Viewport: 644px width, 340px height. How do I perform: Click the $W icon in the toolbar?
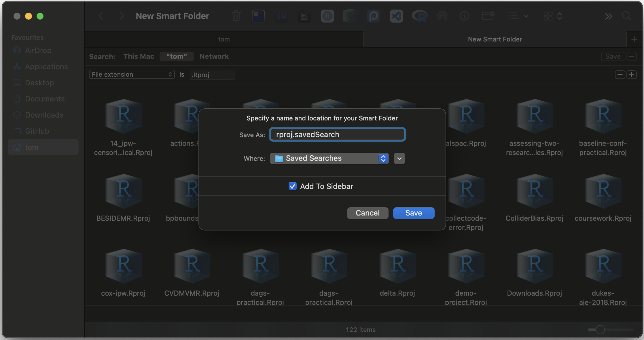click(281, 16)
